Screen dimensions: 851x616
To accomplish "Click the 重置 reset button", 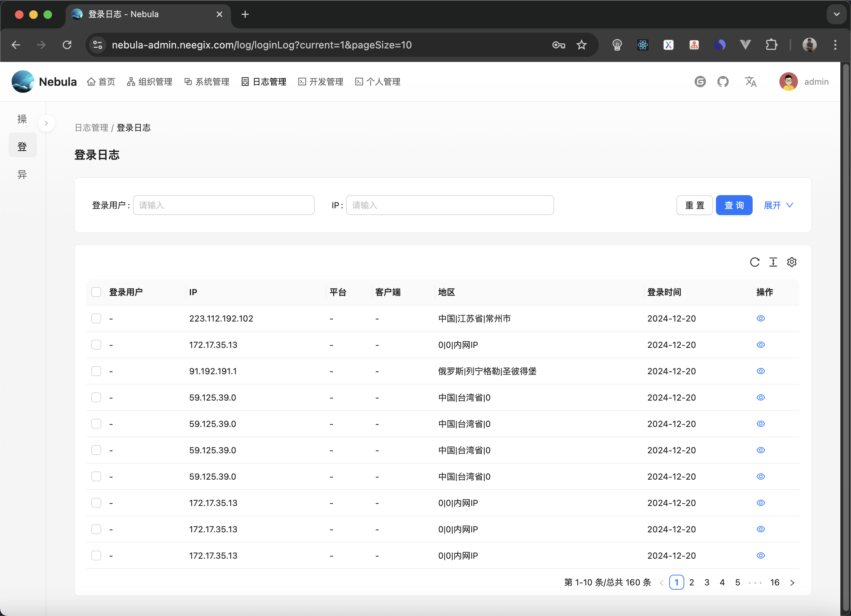I will point(694,205).
